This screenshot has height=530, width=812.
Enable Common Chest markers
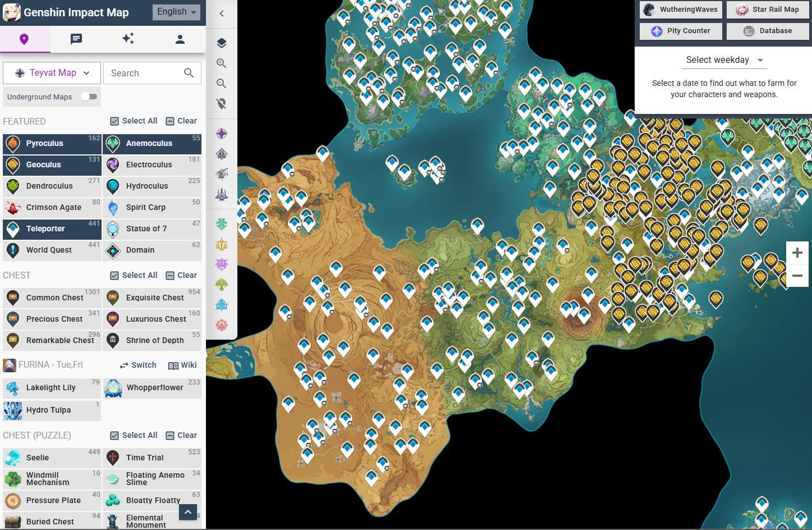tap(52, 298)
